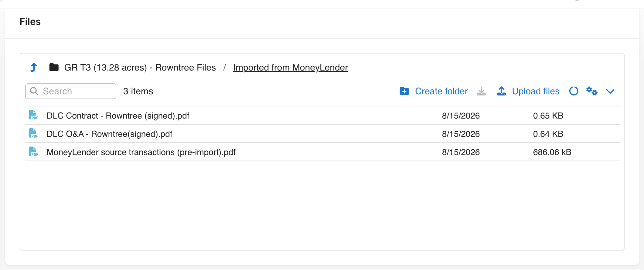The width and height of the screenshot is (644, 270).
Task: Click date 8/15/2026 of DLC Contract row
Action: coord(461,116)
